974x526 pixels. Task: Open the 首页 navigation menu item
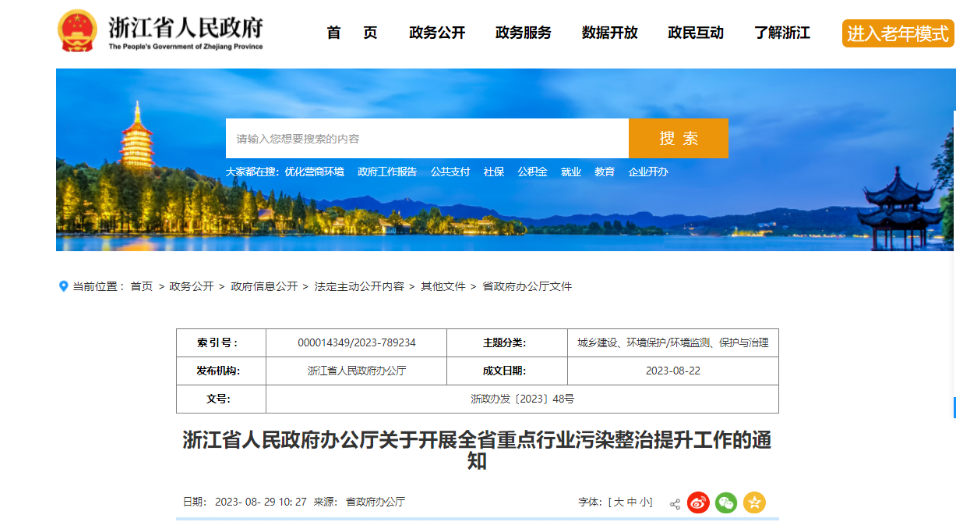click(x=352, y=33)
